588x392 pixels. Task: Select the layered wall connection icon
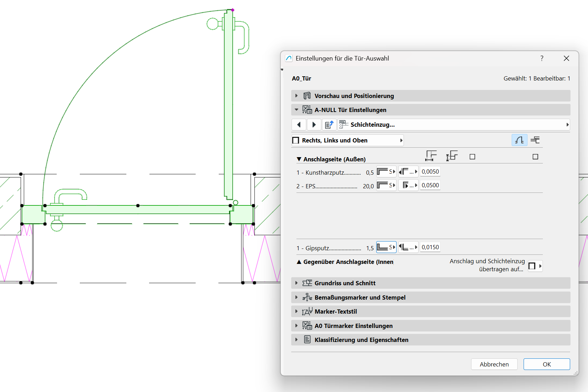point(535,140)
